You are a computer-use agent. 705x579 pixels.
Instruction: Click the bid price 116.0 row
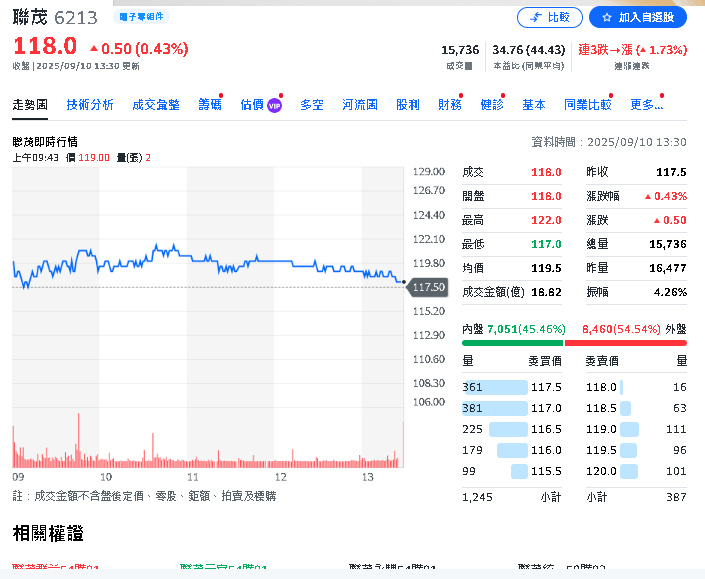tap(512, 450)
